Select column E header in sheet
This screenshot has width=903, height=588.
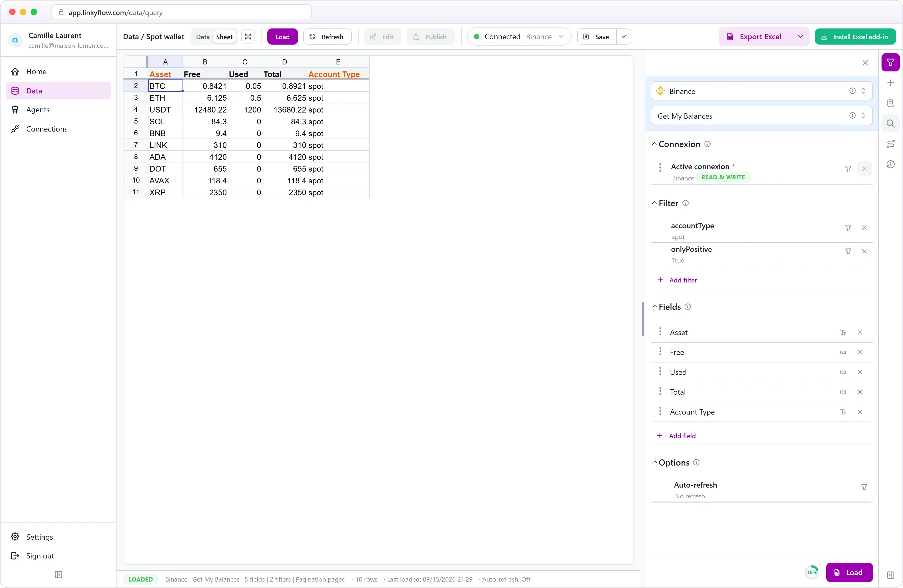(x=338, y=62)
